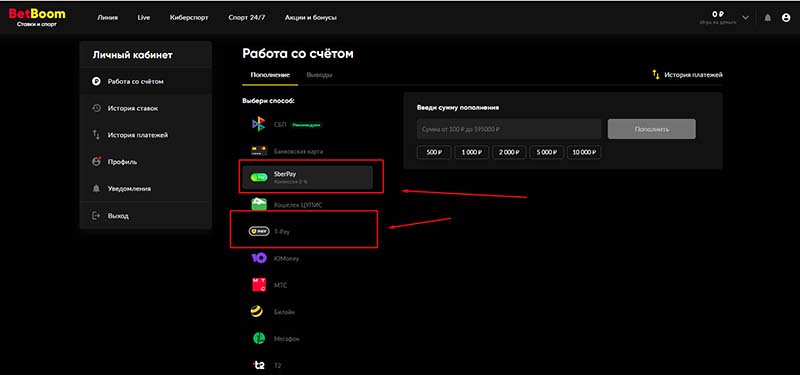Open История платежей link at top right

pos(693,75)
